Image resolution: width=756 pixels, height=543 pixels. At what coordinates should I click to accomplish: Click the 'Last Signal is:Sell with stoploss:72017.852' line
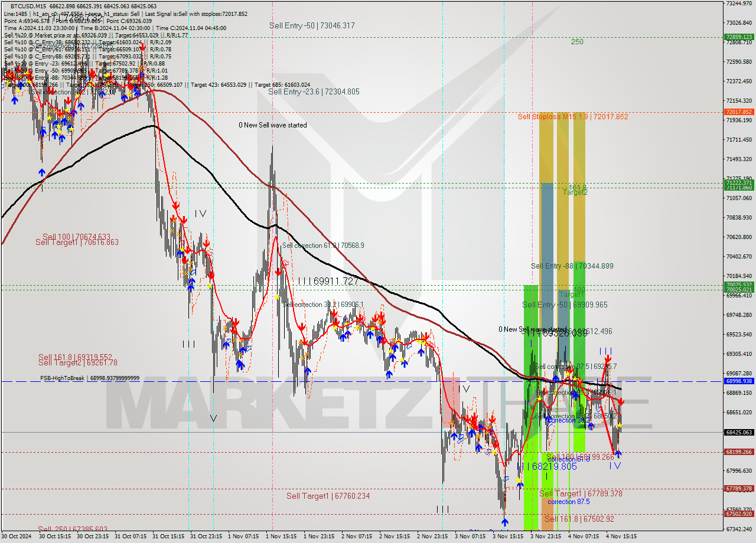[195, 14]
